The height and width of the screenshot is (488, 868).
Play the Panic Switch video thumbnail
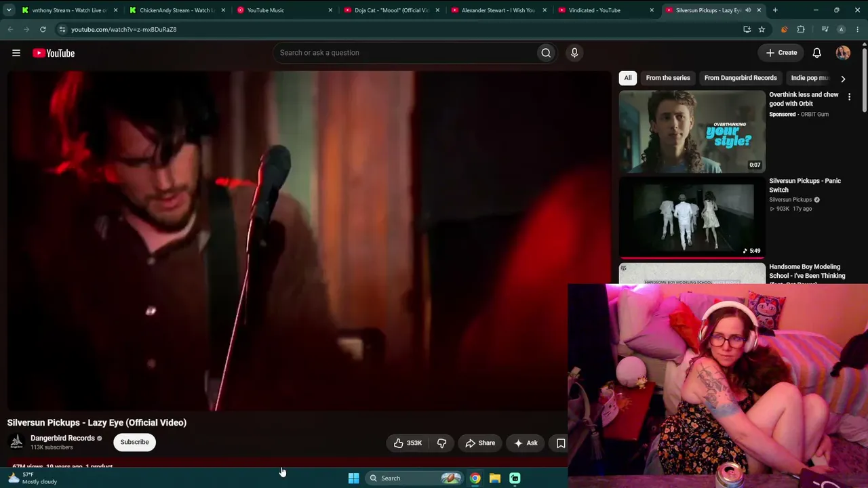click(x=692, y=218)
